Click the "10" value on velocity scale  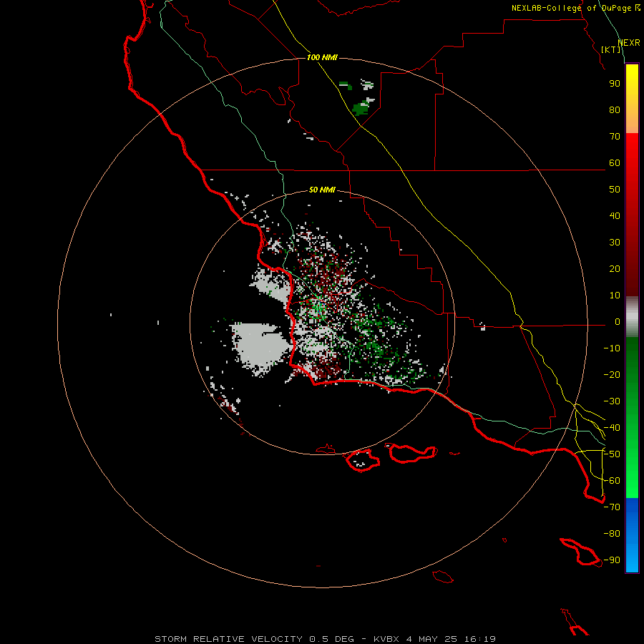point(615,296)
